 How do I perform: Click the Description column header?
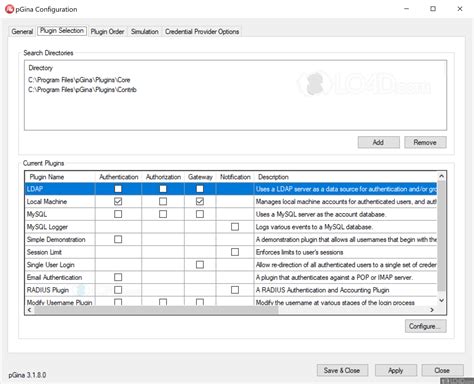click(x=273, y=177)
